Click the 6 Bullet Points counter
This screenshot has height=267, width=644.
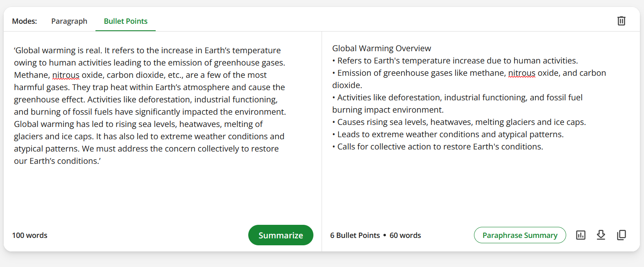[x=355, y=235]
